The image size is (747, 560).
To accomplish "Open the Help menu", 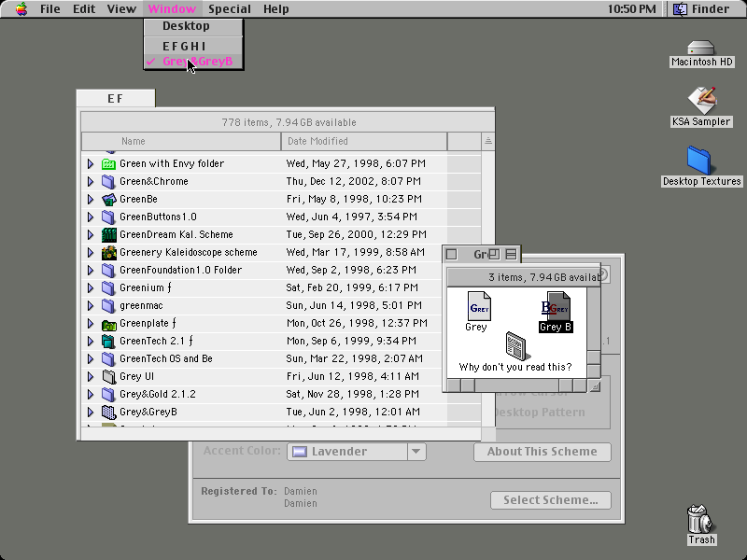I will (275, 9).
